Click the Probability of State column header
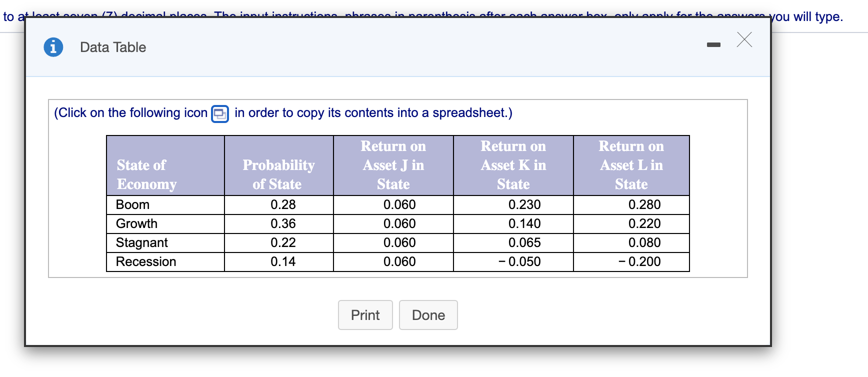This screenshot has height=377, width=868. click(279, 165)
